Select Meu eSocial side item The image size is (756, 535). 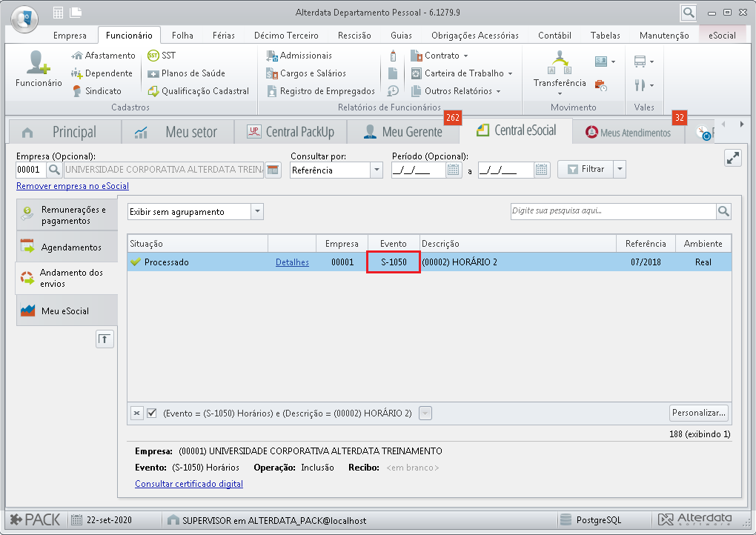click(x=67, y=311)
